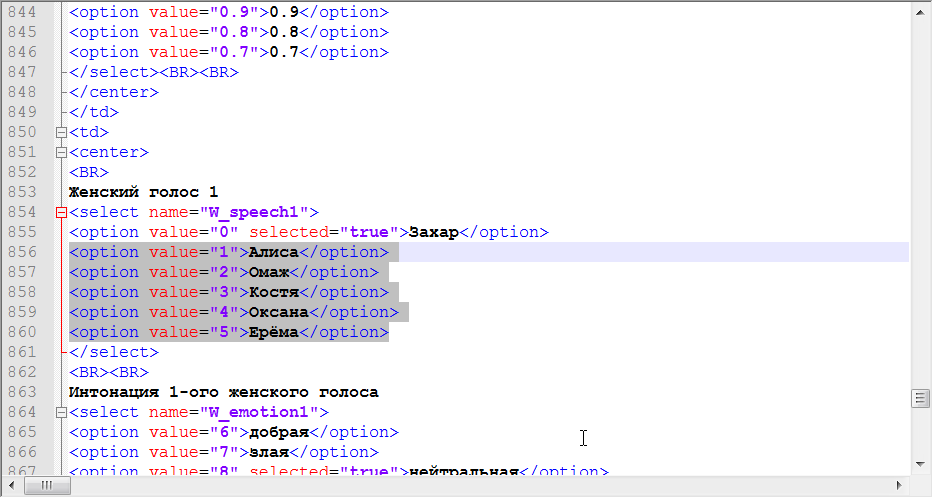Click the option name 'Алиса'
933x498 pixels.
pyautogui.click(x=274, y=252)
